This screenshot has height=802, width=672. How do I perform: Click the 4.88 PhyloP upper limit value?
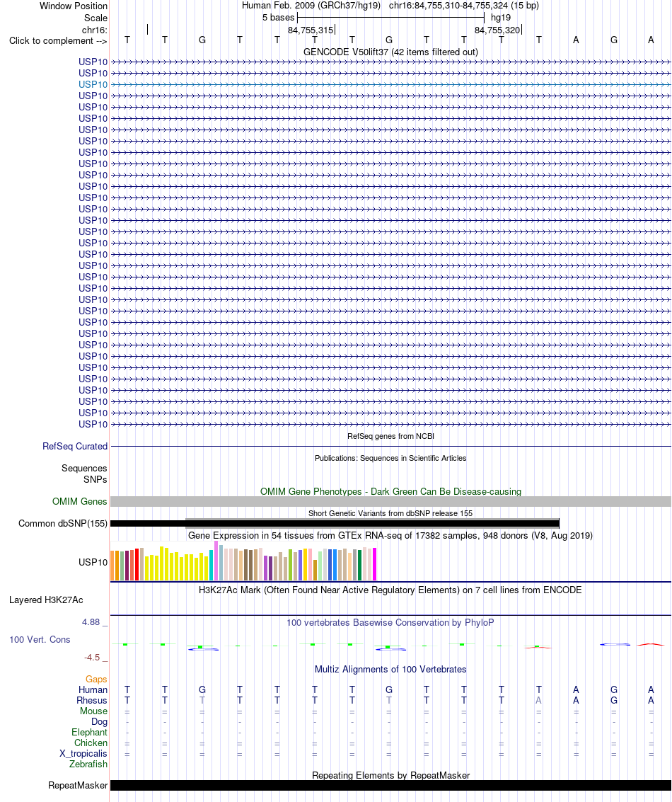click(91, 622)
